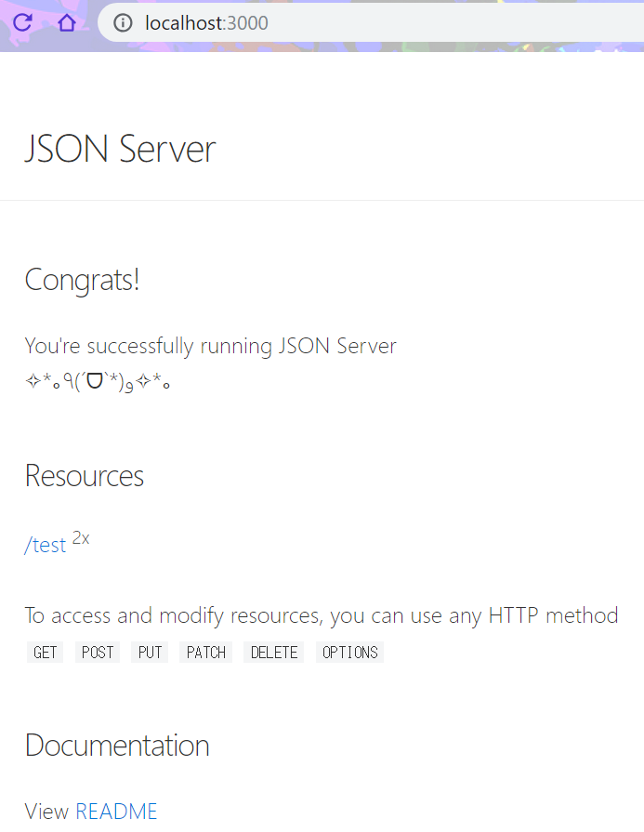Screen dimensions: 644x832
Task: Click the PUT method label
Action: click(151, 653)
